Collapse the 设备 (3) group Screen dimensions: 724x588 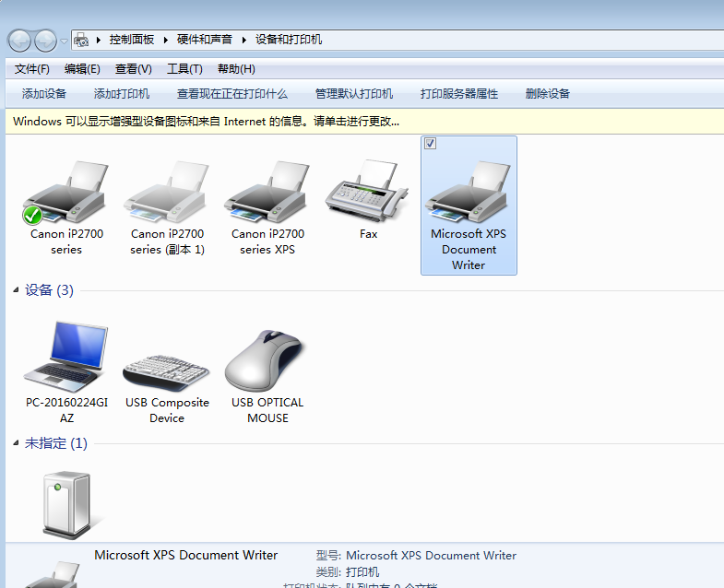17,290
